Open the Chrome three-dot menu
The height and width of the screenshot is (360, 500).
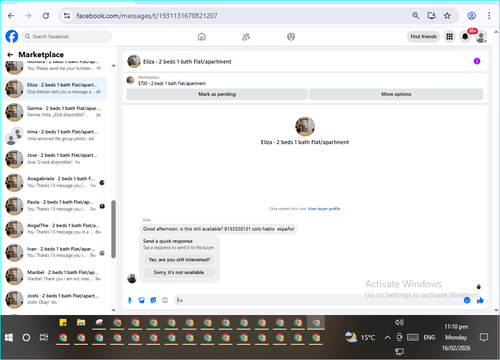(489, 16)
